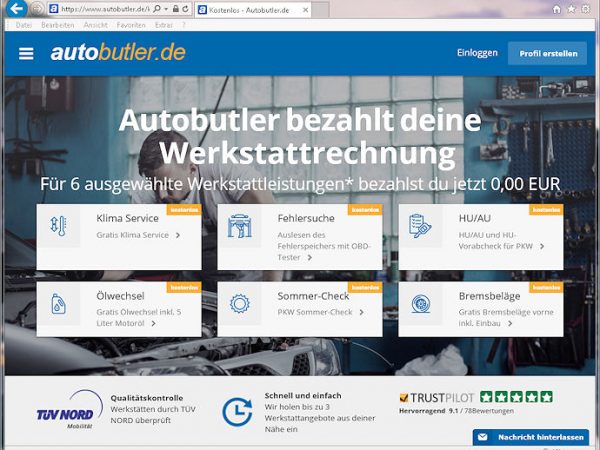Click the arrow after Gratis Klima Service
Viewport: 600px width, 450px height.
point(178,235)
